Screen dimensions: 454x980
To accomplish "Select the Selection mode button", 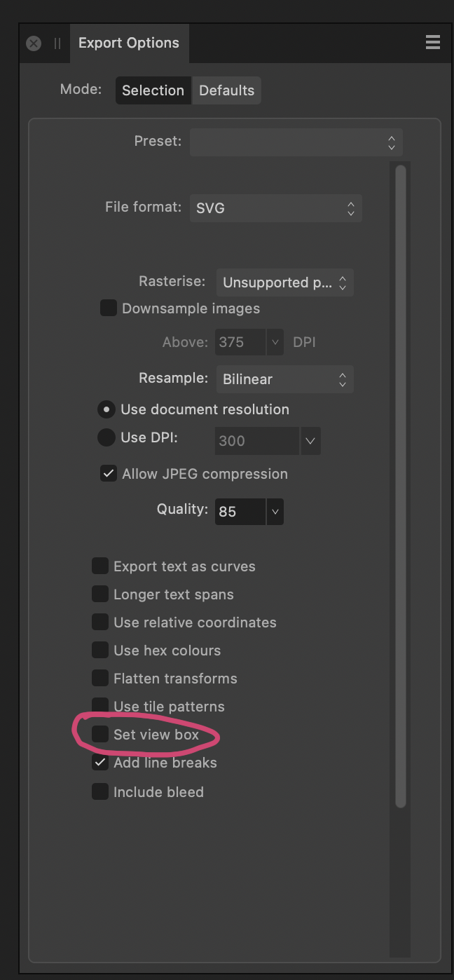I will (x=153, y=90).
